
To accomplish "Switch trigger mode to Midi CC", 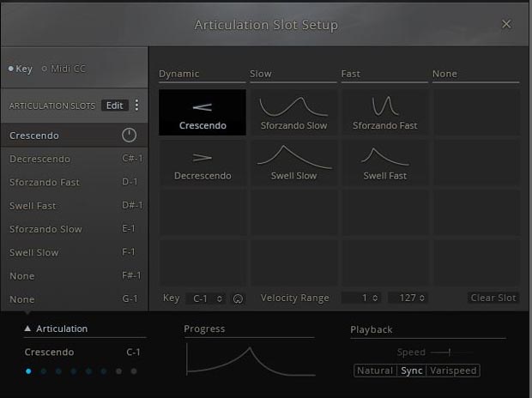I will point(64,69).
